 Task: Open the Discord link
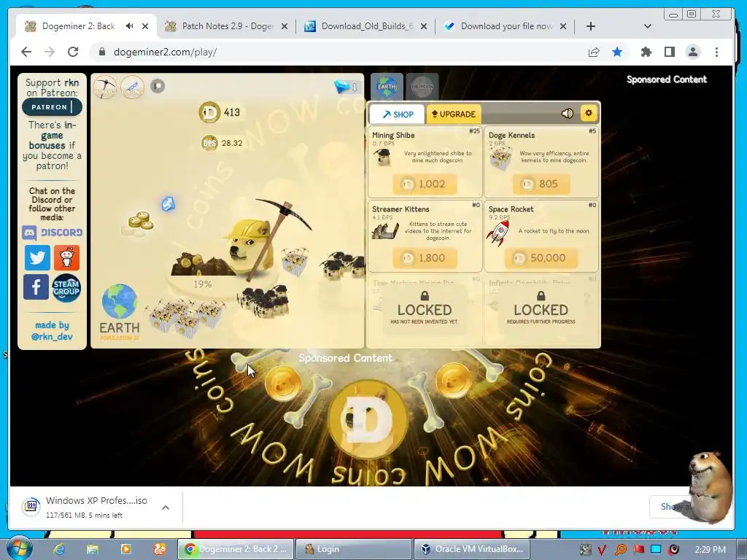coord(52,233)
